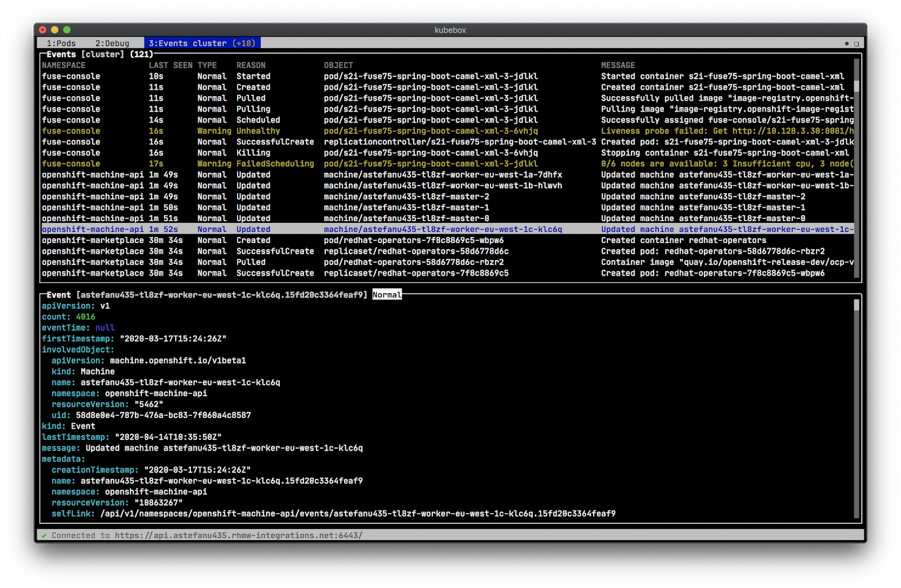Select the openshift-marketplace Pulled event row

(448, 262)
